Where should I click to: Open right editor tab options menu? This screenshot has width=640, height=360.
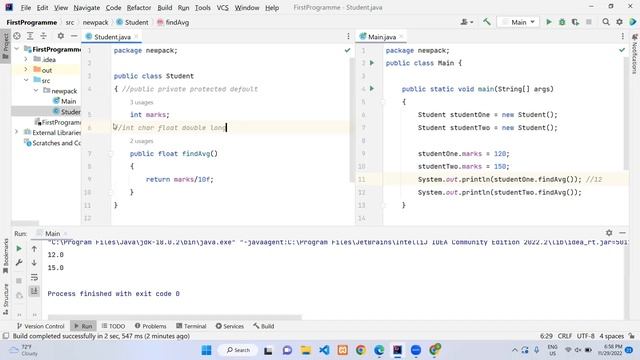(x=622, y=37)
